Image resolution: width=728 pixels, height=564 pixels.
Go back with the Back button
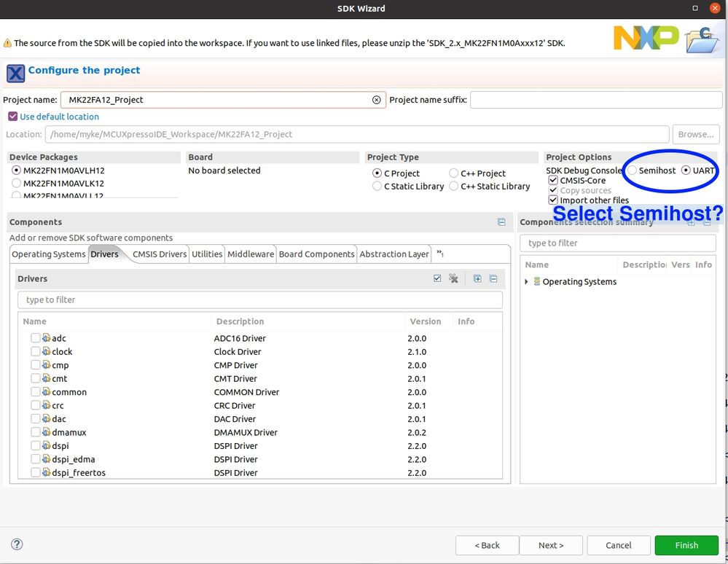pos(487,545)
